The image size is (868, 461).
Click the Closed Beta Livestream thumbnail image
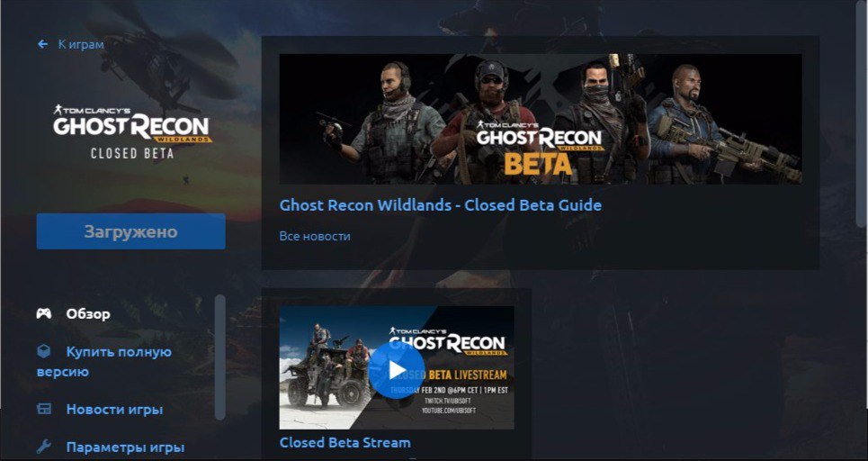[397, 367]
